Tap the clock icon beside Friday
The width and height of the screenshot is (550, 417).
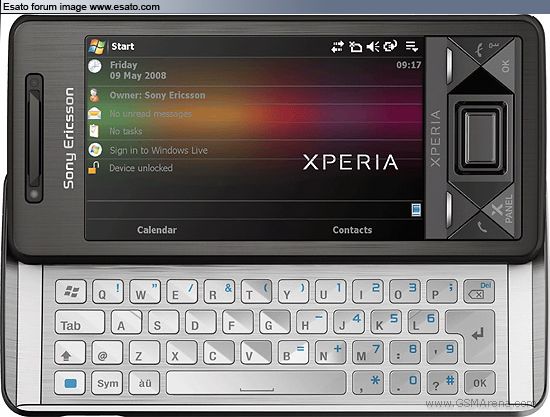coord(95,66)
